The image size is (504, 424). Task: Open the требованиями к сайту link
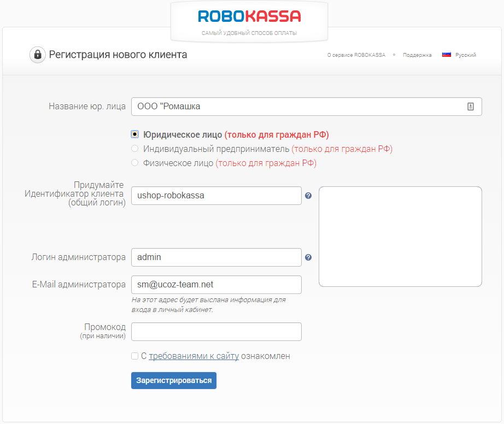point(194,356)
